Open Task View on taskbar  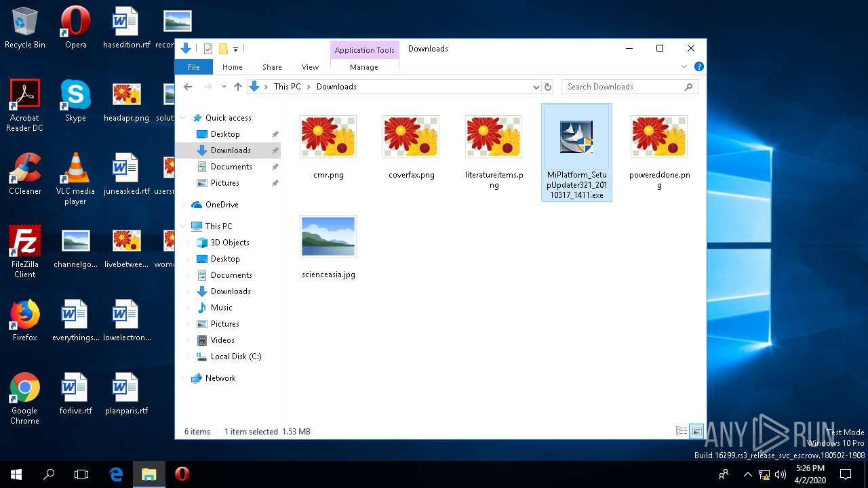point(81,474)
